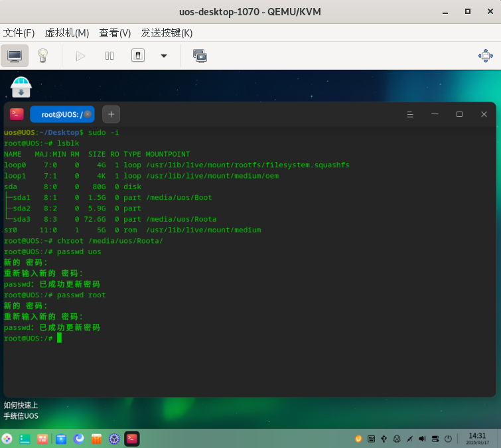Open the installer icon on the UOS desktop
The width and height of the screenshot is (501, 448).
pyautogui.click(x=21, y=87)
